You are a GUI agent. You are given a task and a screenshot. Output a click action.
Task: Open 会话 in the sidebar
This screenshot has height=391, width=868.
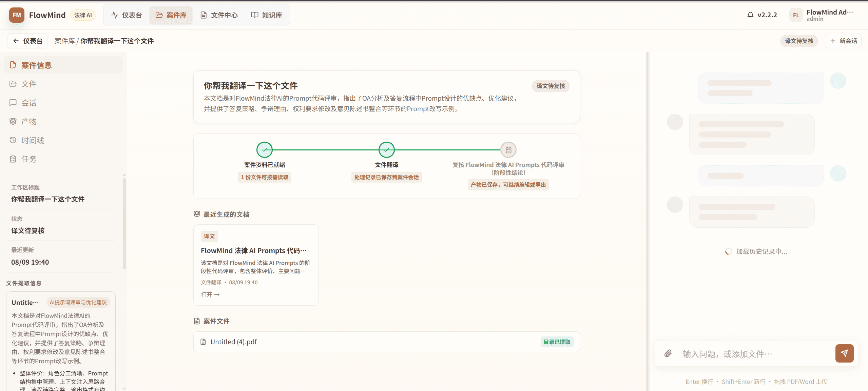[63, 103]
